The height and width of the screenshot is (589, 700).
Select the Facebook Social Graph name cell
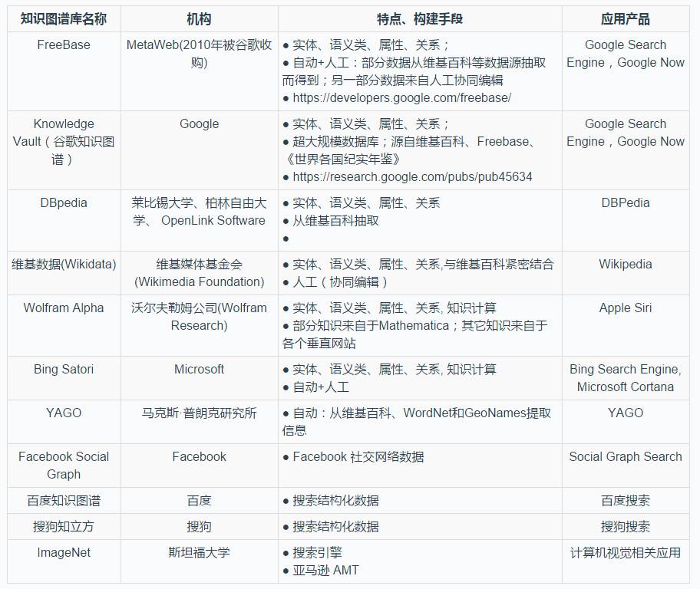[64, 466]
